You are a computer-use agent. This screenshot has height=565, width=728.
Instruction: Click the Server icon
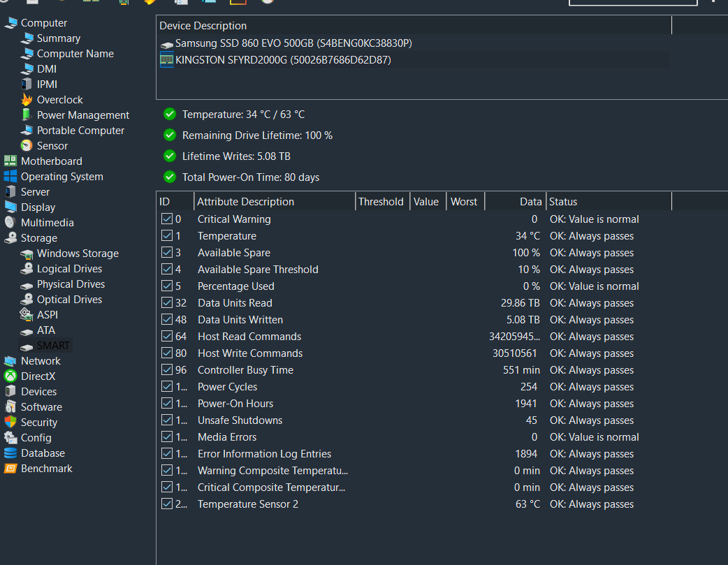[10, 191]
